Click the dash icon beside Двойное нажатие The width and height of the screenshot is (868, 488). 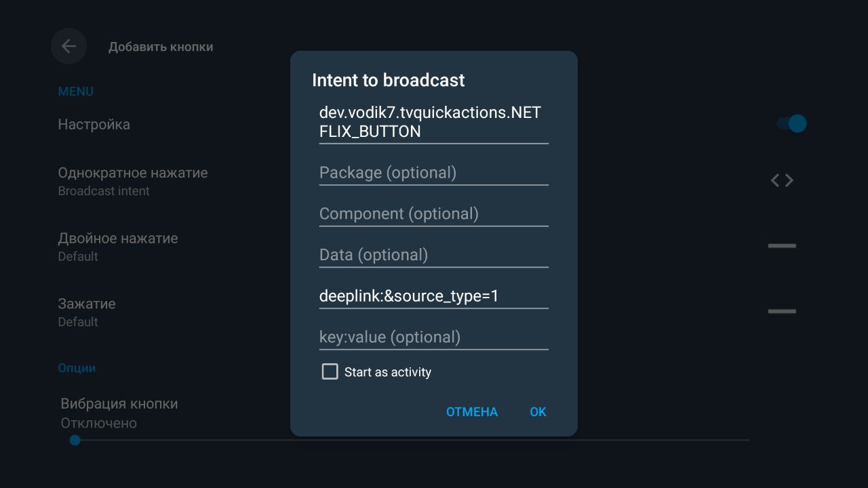[x=782, y=245]
